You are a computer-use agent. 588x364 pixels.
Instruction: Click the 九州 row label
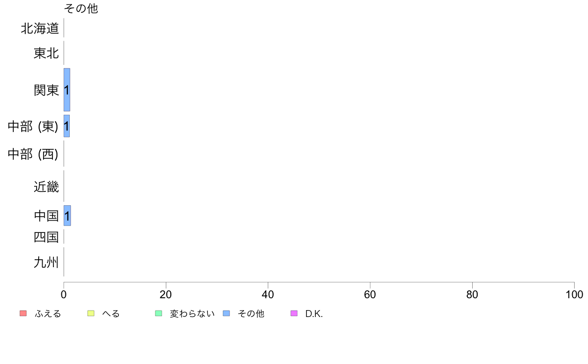click(47, 262)
